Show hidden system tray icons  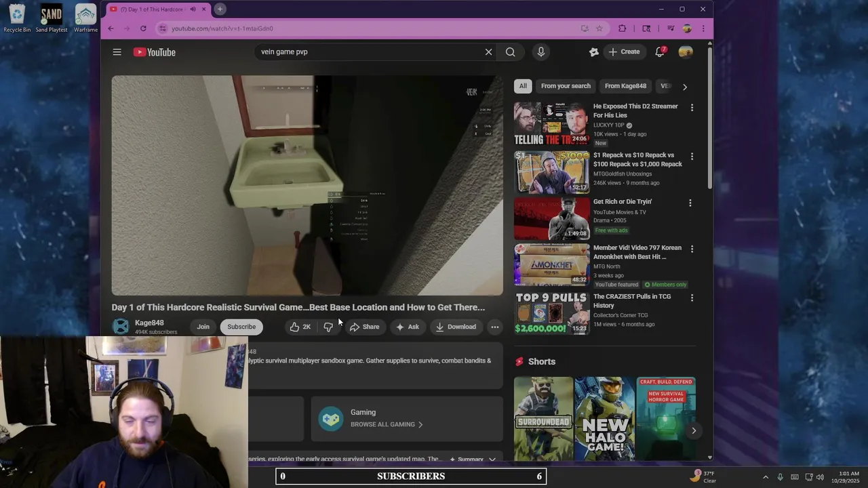766,477
